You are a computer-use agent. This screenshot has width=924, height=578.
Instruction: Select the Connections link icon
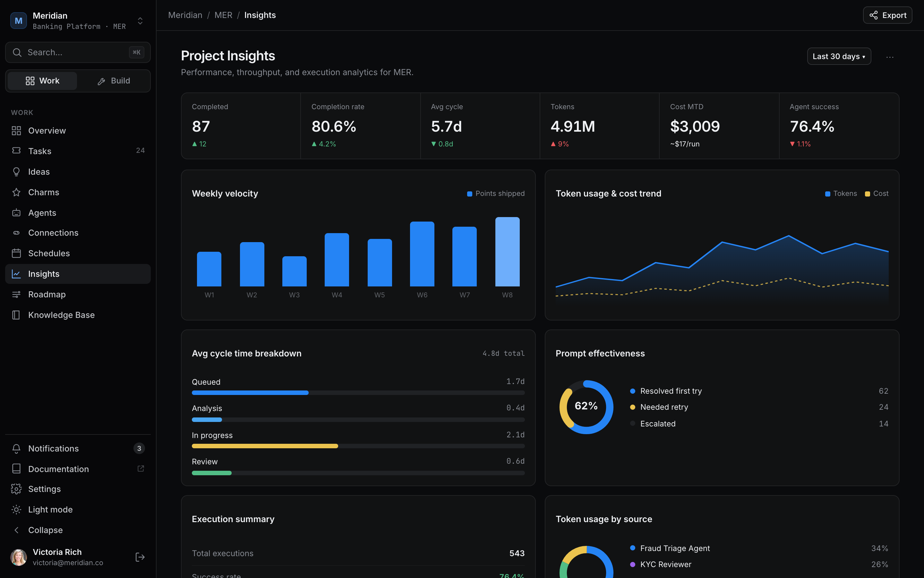16,233
